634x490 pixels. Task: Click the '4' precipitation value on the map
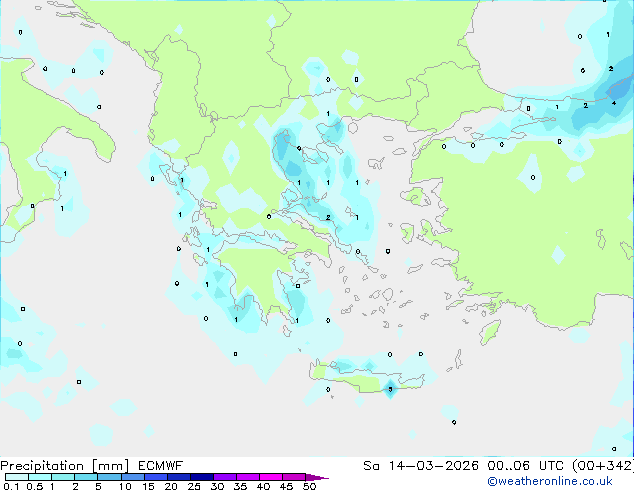[x=614, y=103]
